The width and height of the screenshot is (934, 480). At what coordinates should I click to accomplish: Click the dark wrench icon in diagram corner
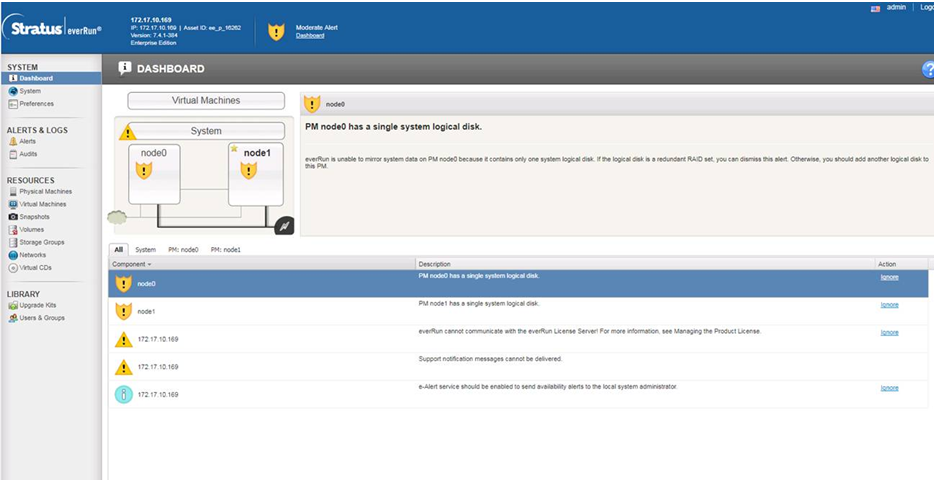tap(283, 226)
